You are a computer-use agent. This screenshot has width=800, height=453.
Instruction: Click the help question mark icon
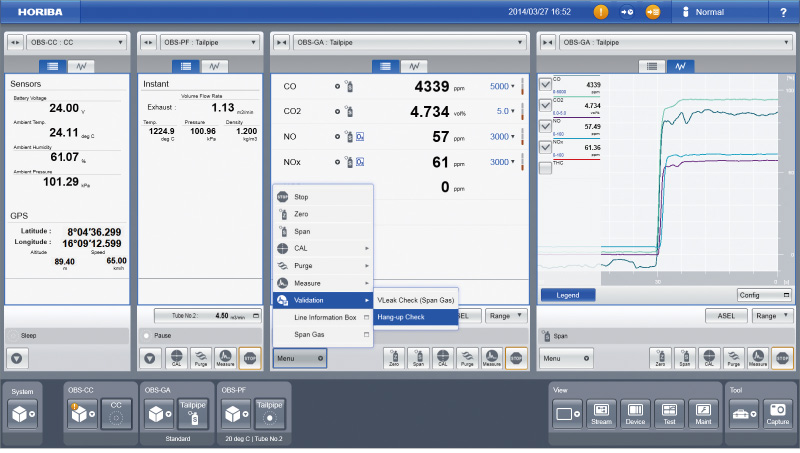782,12
